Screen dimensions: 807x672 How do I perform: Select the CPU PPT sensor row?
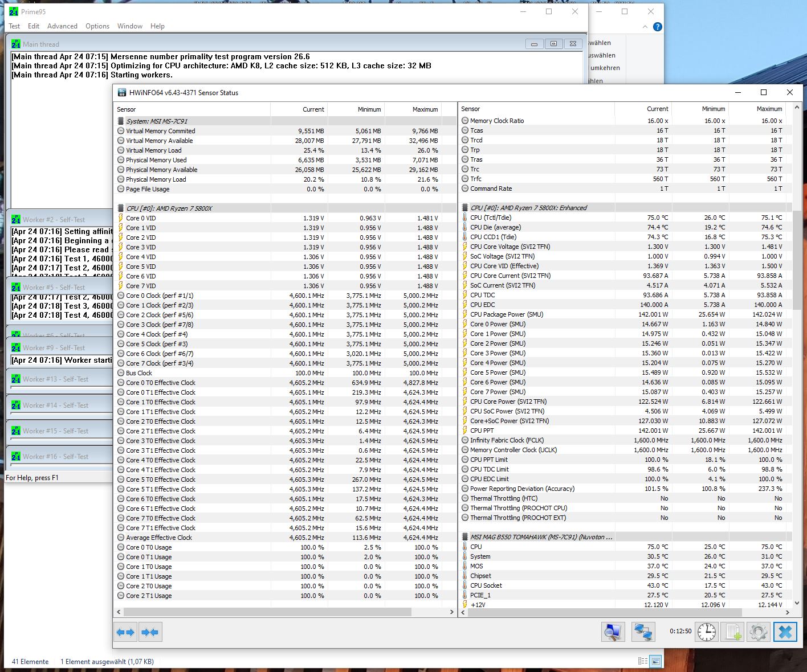[625, 431]
